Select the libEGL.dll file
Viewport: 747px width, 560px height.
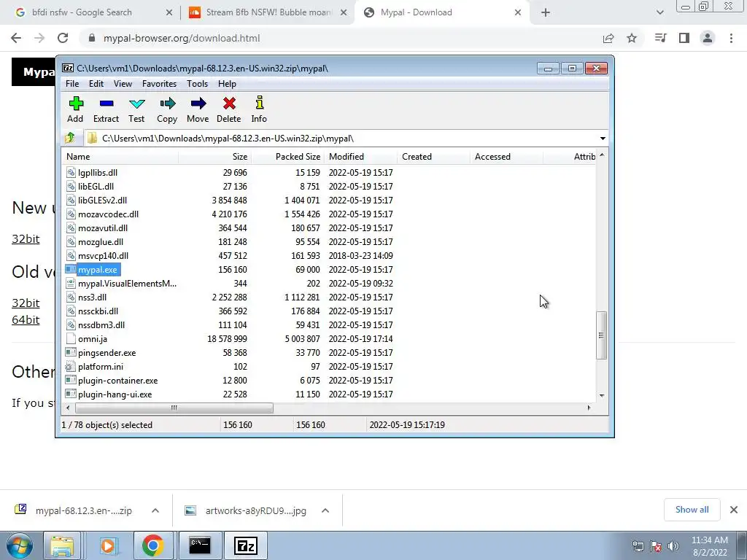(x=96, y=186)
